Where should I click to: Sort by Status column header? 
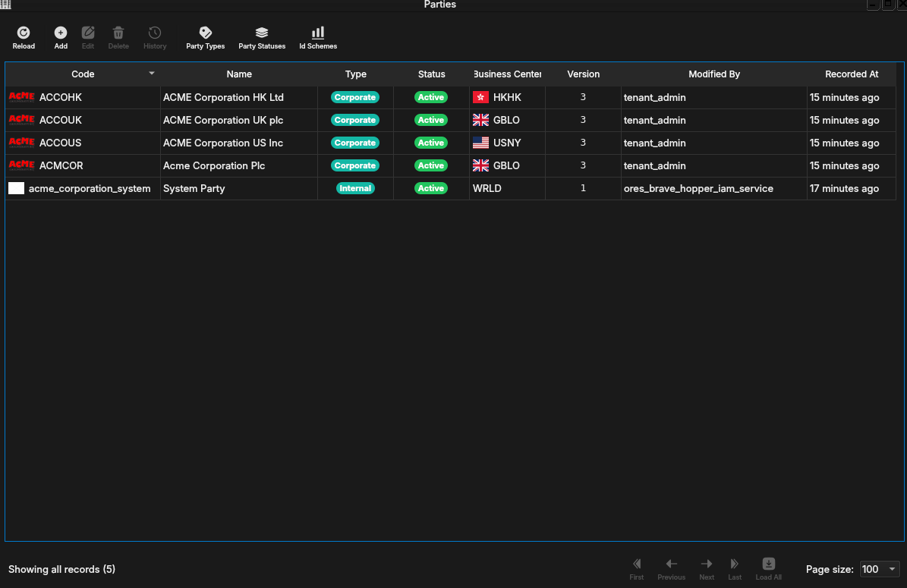tap(432, 74)
